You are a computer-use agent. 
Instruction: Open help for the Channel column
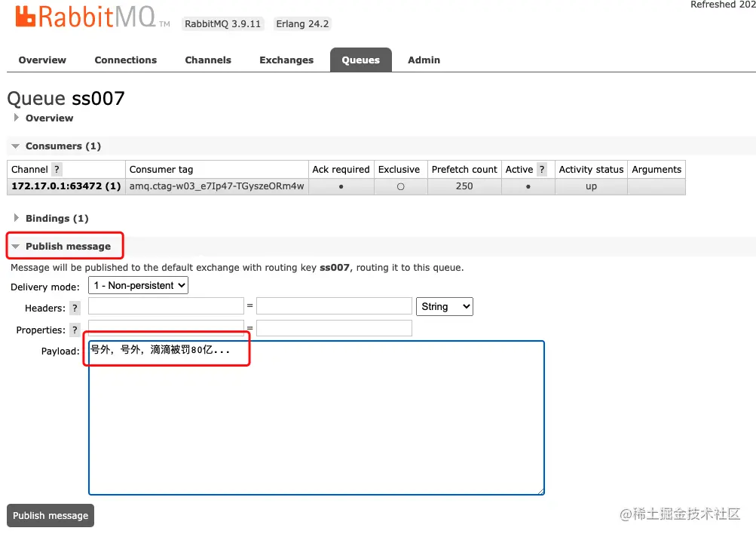click(x=57, y=170)
